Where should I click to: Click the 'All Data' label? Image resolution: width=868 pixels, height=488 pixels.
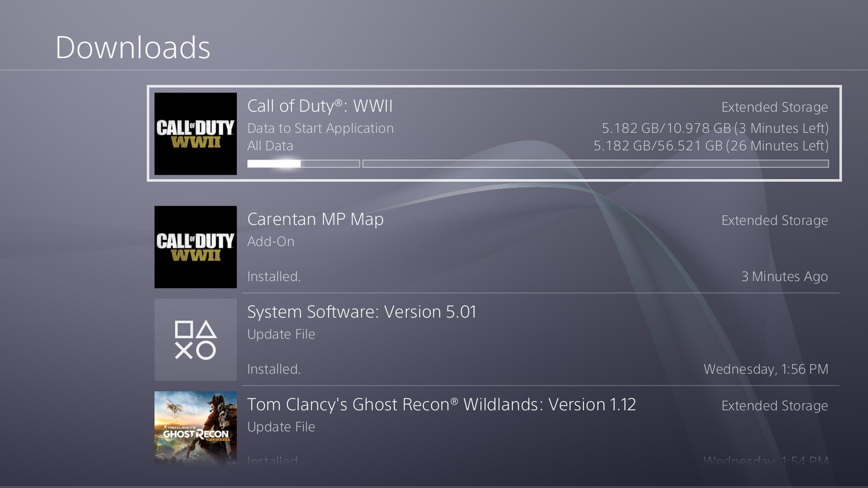click(270, 146)
